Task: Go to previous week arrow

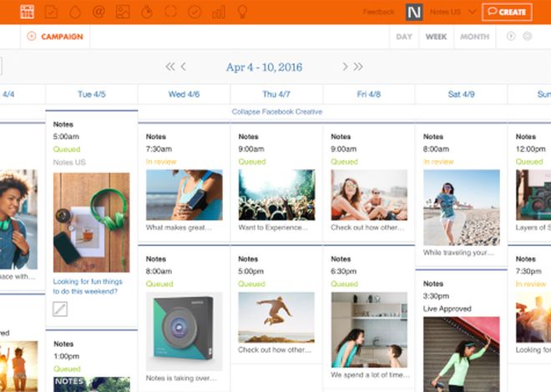Action: 184,67
